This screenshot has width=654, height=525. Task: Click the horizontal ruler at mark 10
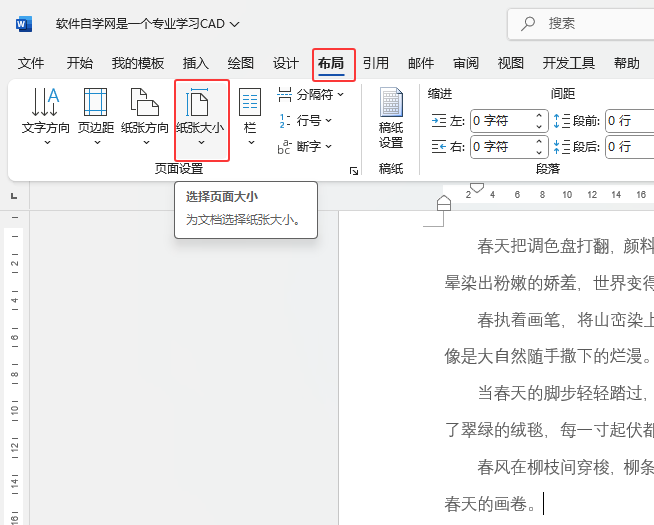567,194
